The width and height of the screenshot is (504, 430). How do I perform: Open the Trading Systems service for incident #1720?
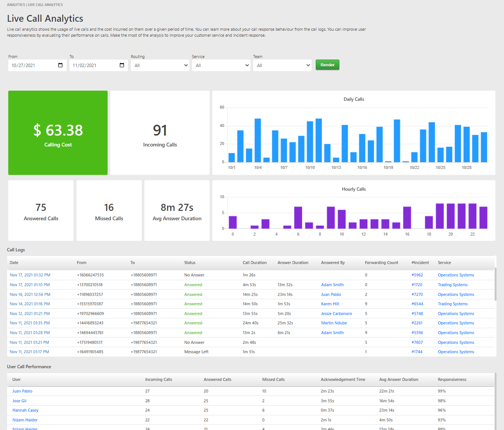tap(453, 285)
